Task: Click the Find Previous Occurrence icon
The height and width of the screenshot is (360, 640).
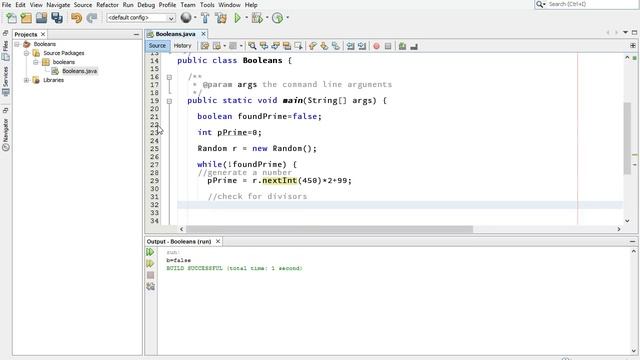Action: 264,46
